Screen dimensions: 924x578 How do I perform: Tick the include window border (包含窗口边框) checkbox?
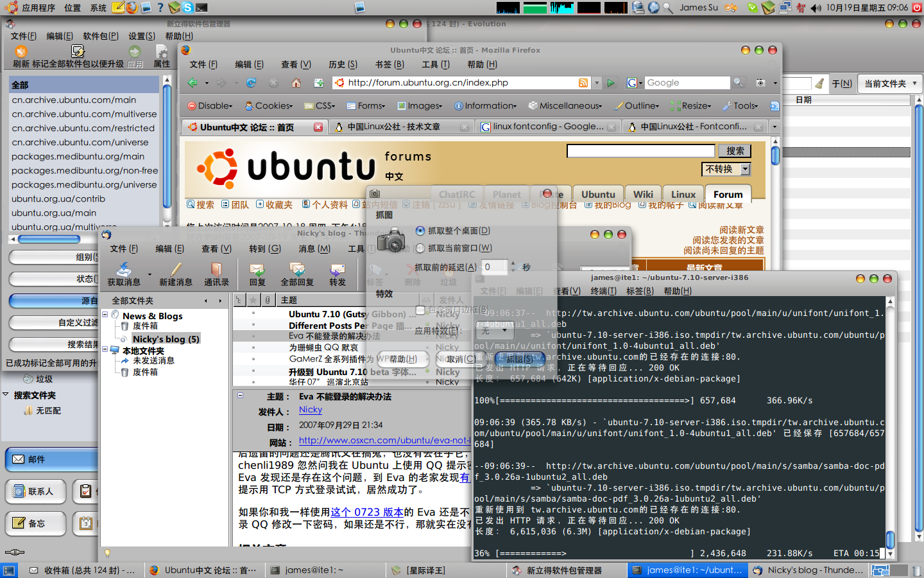(x=420, y=310)
